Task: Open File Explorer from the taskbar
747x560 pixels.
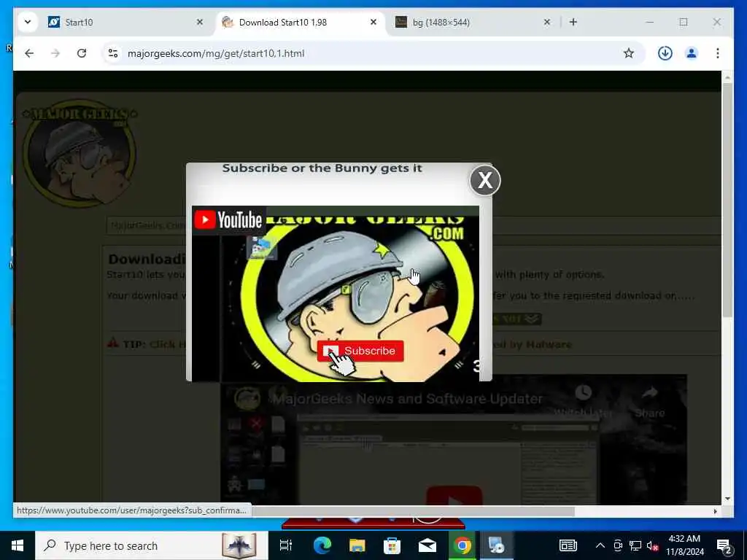Action: click(x=357, y=545)
